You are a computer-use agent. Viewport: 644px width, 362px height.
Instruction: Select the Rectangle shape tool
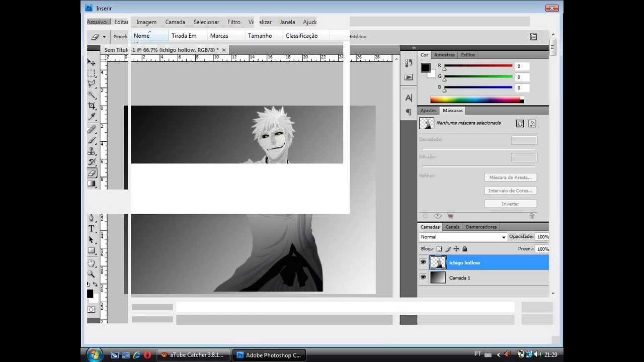point(92,251)
